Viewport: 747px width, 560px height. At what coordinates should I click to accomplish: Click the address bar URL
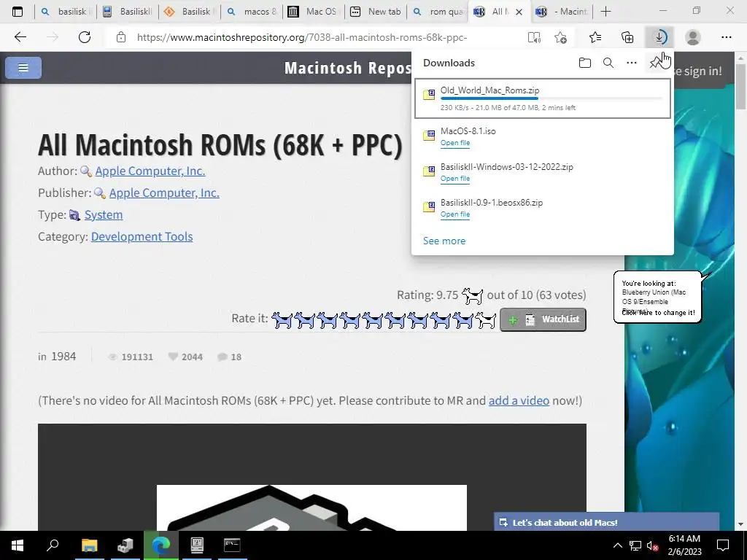[x=301, y=37]
